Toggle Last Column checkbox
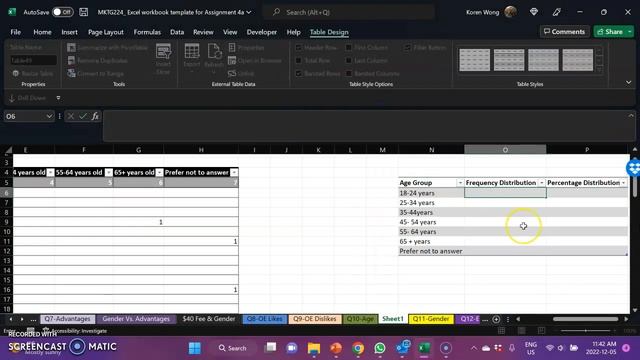This screenshot has width=640, height=360. 349,60
